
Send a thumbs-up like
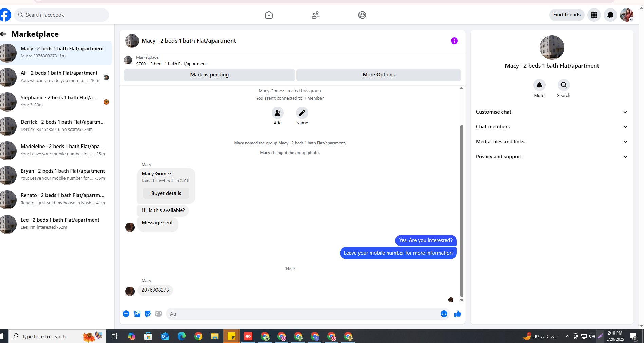[458, 314]
